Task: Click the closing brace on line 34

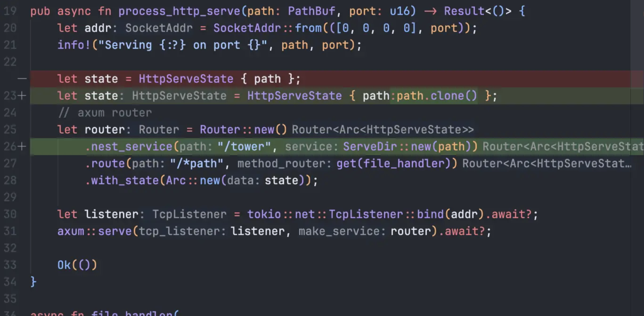Action: click(33, 282)
